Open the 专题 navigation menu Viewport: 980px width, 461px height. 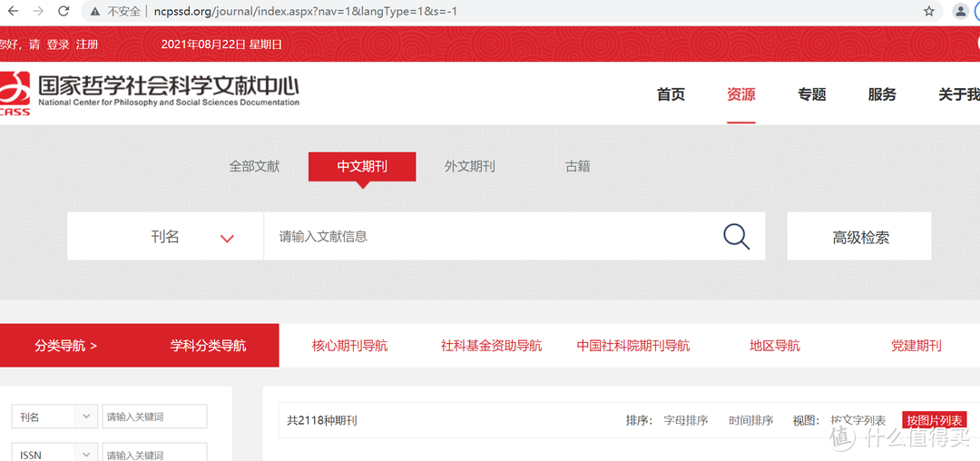pos(811,94)
